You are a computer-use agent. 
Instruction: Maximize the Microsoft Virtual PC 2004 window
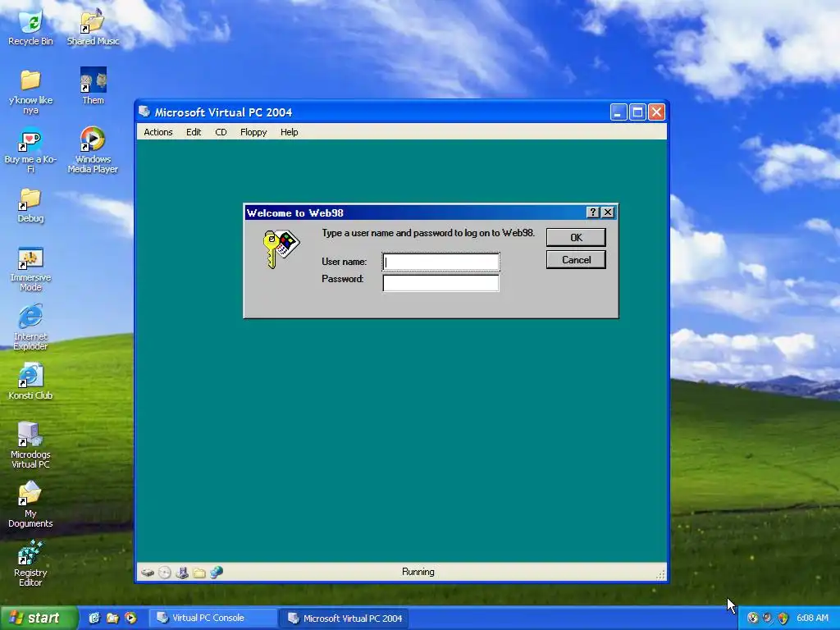point(637,112)
